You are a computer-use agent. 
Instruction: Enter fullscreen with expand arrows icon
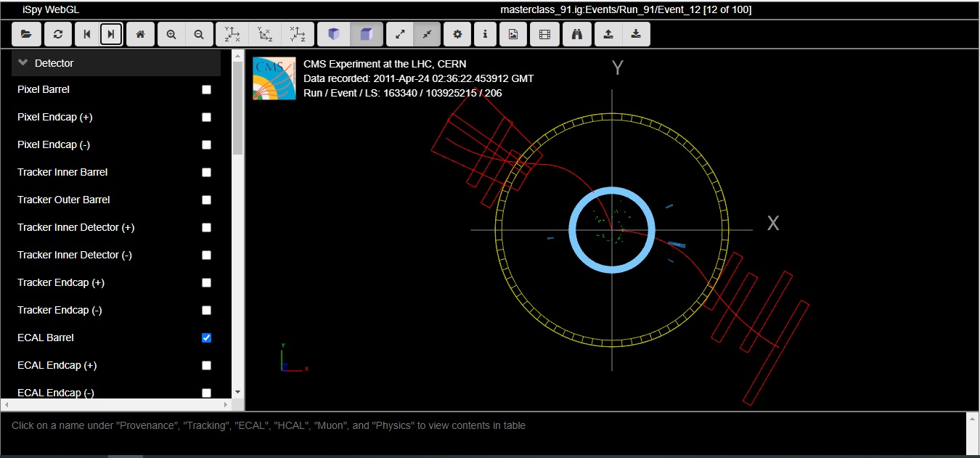400,34
